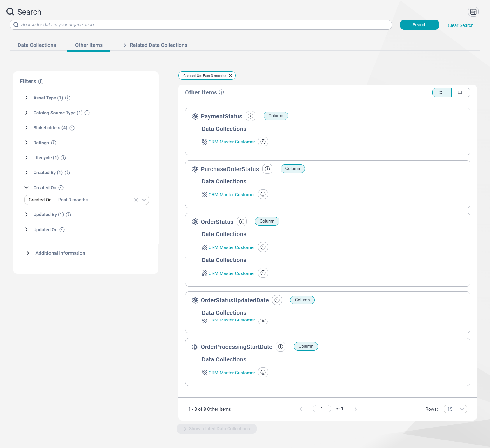Expand Additional information section
The height and width of the screenshot is (448, 490).
click(28, 253)
